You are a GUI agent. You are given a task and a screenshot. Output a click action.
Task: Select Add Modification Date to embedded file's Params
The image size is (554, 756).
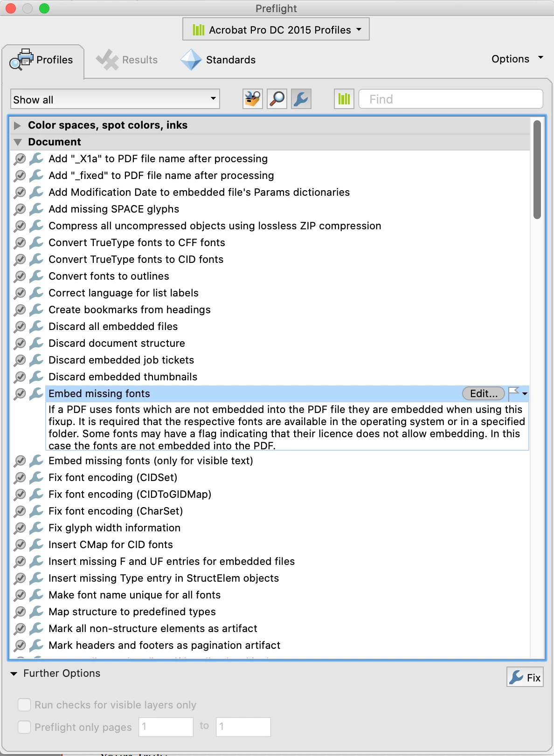click(x=199, y=192)
